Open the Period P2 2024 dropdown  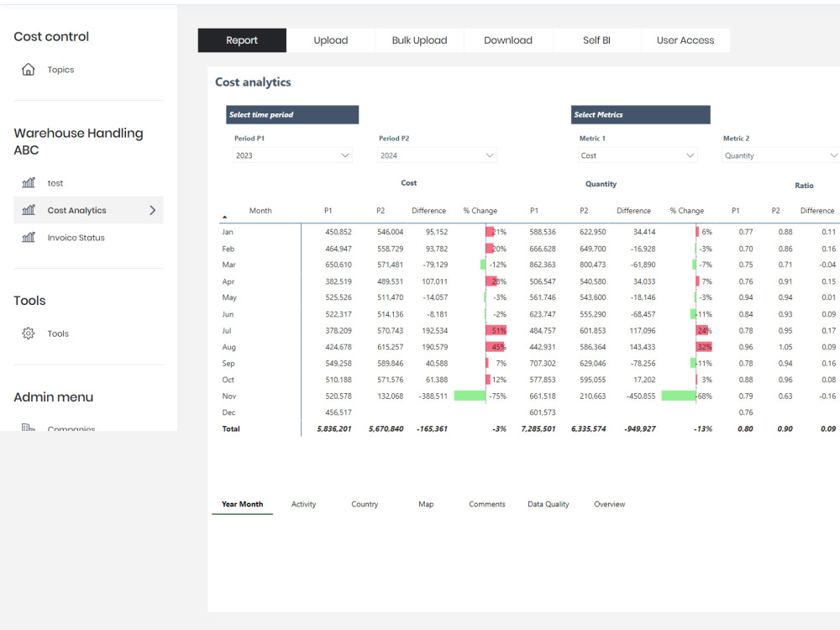click(x=437, y=155)
